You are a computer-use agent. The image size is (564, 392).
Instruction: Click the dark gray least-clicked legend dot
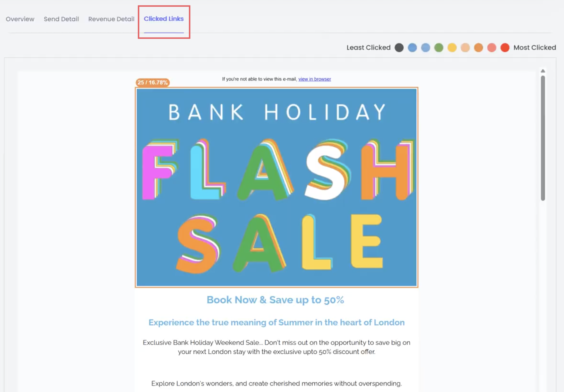pos(399,48)
